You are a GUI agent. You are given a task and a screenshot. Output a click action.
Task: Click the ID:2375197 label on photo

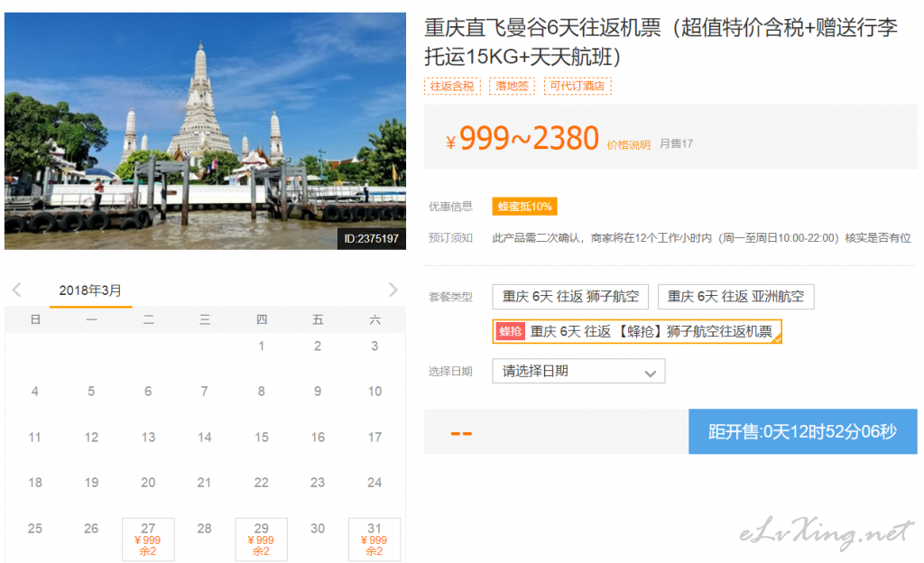pyautogui.click(x=371, y=238)
